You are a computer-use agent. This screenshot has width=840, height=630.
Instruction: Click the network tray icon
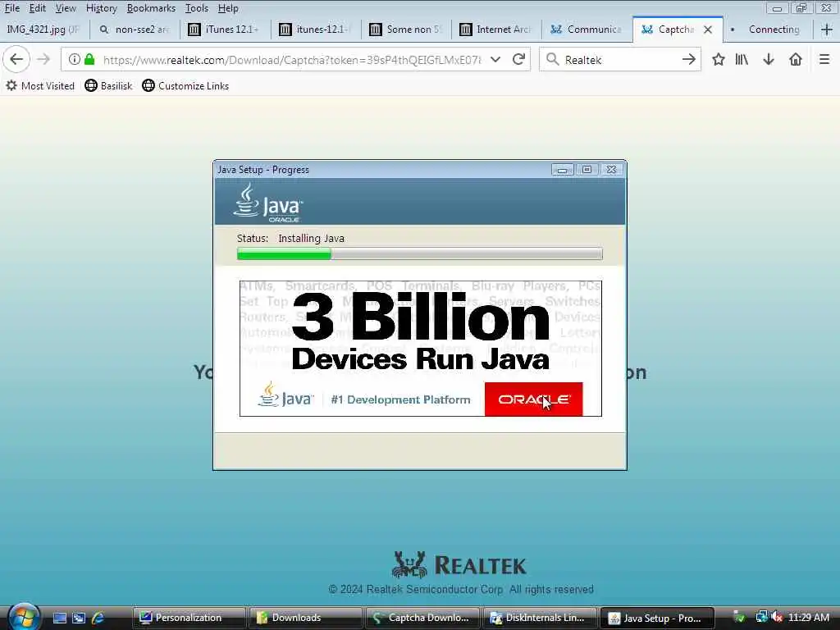(761, 617)
